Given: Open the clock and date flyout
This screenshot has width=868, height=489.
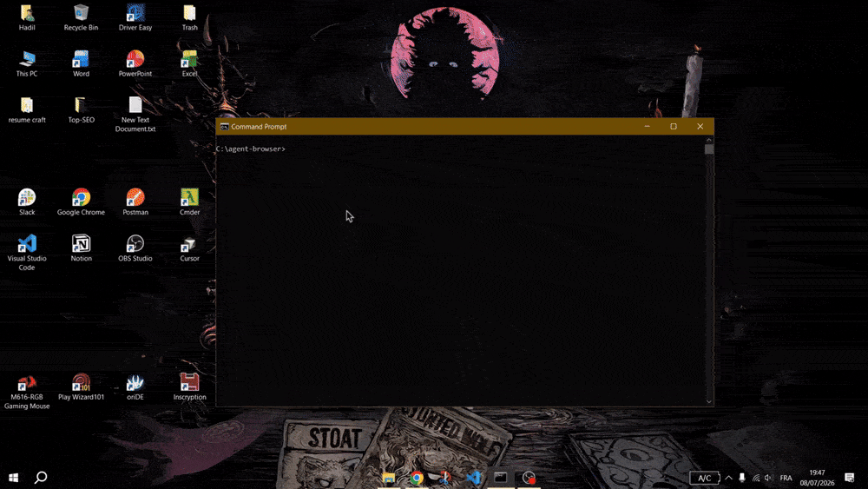Looking at the screenshot, I should coord(817,478).
